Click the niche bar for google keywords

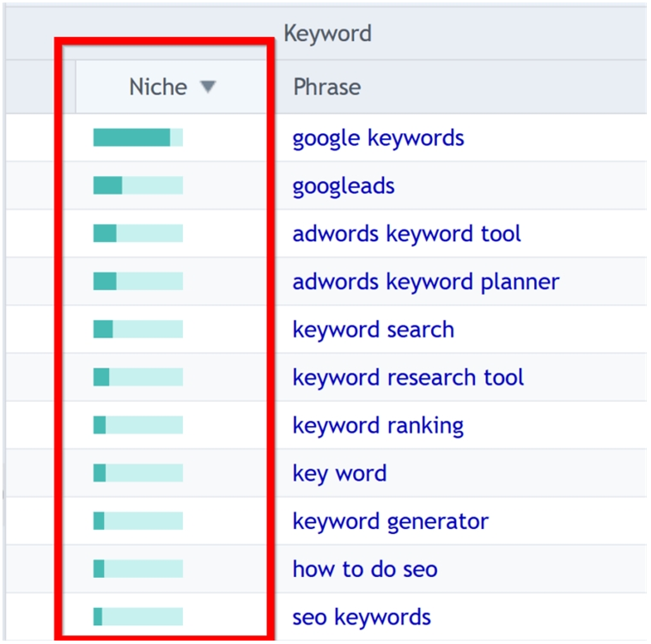point(137,137)
